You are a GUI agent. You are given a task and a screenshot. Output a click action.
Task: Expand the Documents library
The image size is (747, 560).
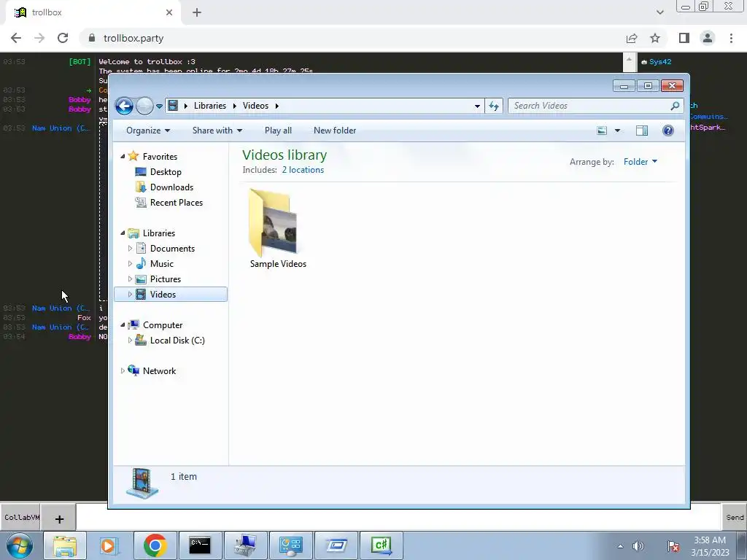tap(130, 249)
